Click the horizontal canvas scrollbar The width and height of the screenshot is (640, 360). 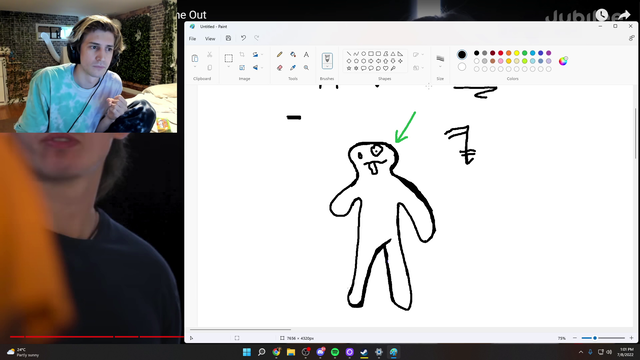click(x=240, y=329)
